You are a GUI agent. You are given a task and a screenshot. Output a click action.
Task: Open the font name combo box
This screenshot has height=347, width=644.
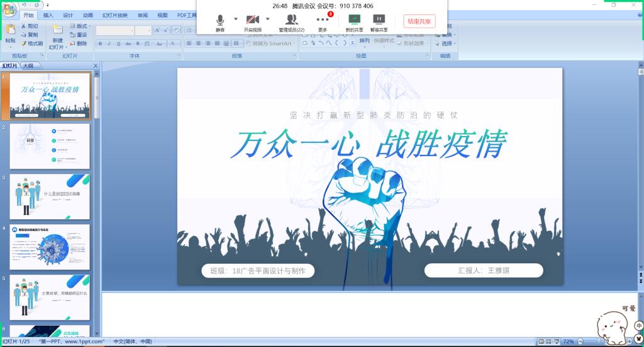tap(115, 30)
